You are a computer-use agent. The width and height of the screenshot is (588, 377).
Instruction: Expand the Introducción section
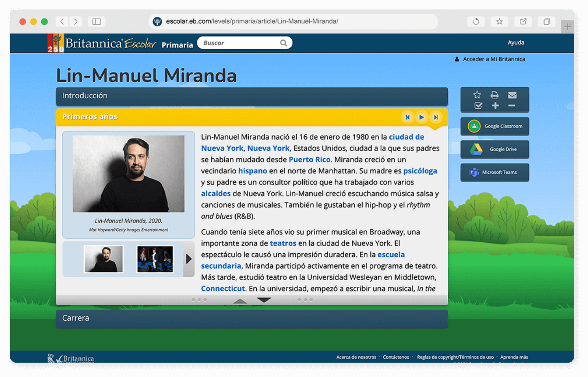pos(252,96)
